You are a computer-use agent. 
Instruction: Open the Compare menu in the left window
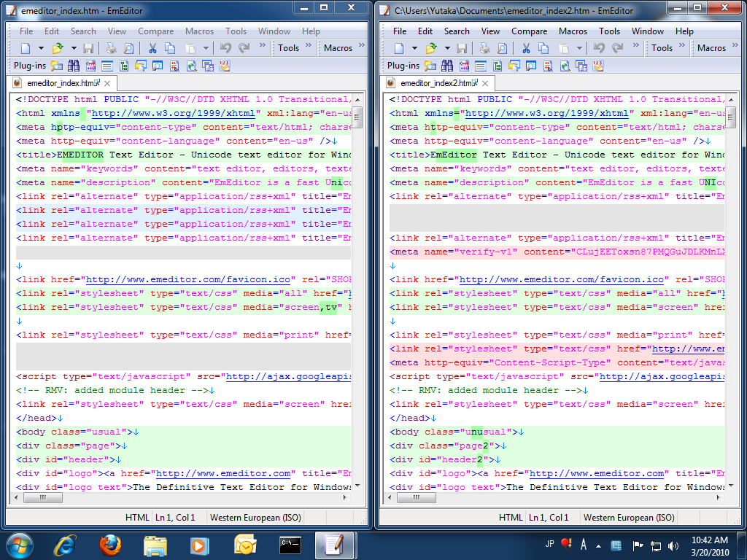pos(155,31)
